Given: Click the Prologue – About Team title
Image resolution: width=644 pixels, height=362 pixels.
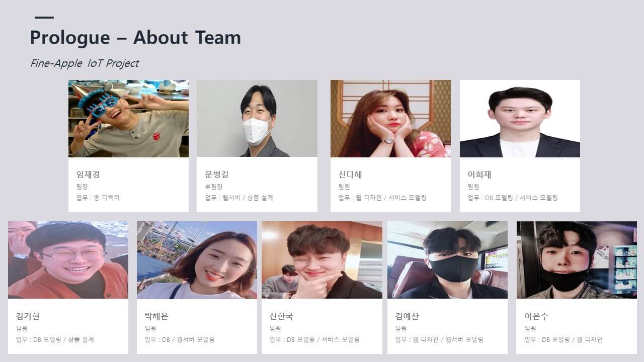Looking at the screenshot, I should [x=135, y=38].
